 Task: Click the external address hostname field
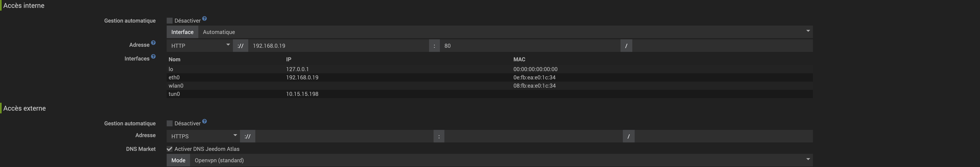[x=344, y=136]
